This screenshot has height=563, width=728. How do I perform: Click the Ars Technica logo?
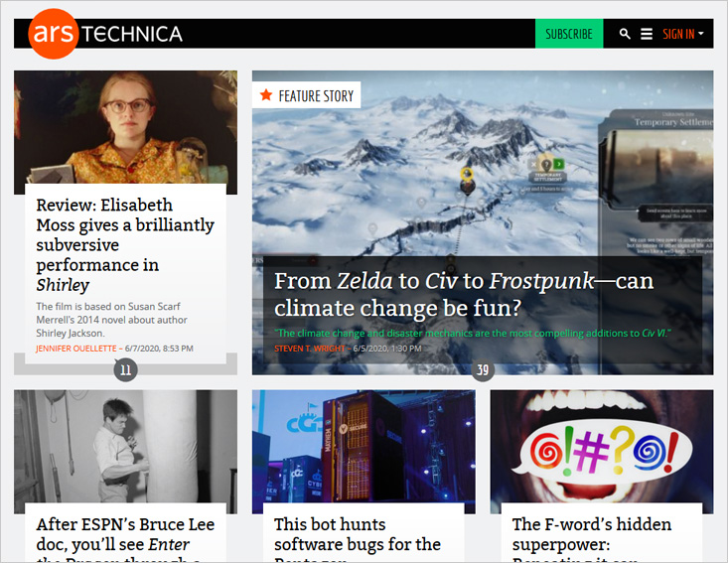(105, 34)
